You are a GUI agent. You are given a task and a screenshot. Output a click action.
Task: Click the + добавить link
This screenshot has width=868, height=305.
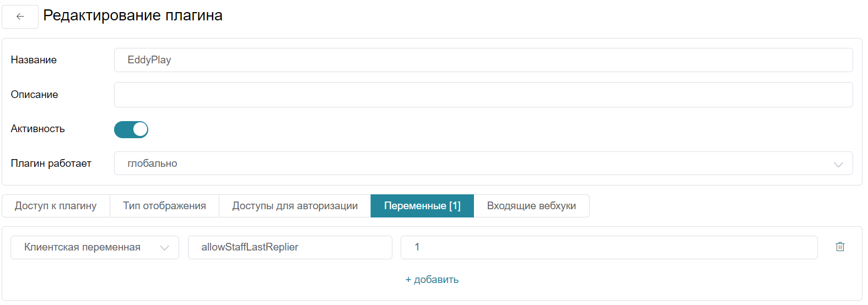tap(432, 280)
